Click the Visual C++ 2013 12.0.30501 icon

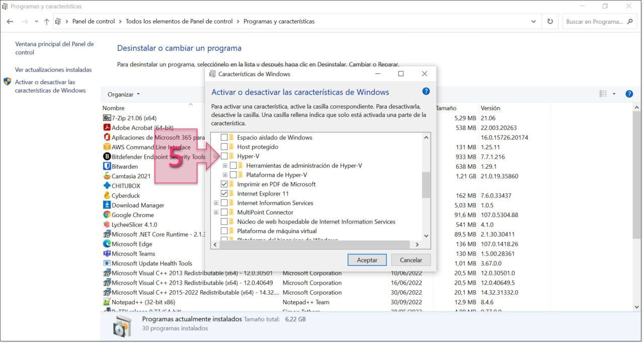click(x=107, y=273)
